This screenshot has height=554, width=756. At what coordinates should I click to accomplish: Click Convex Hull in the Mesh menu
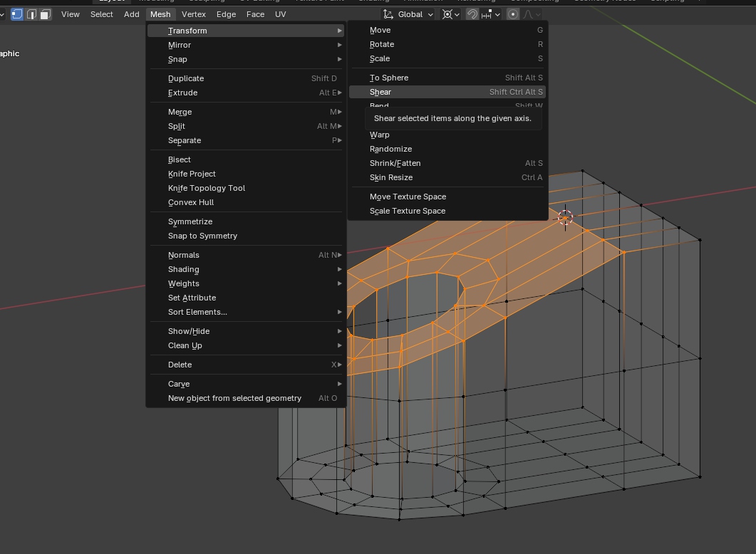(x=191, y=202)
